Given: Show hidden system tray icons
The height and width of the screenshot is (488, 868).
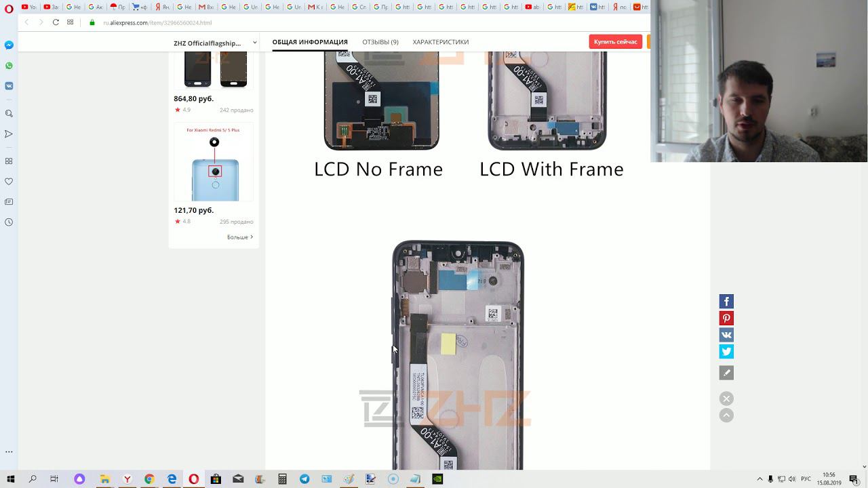Looking at the screenshot, I should (759, 479).
